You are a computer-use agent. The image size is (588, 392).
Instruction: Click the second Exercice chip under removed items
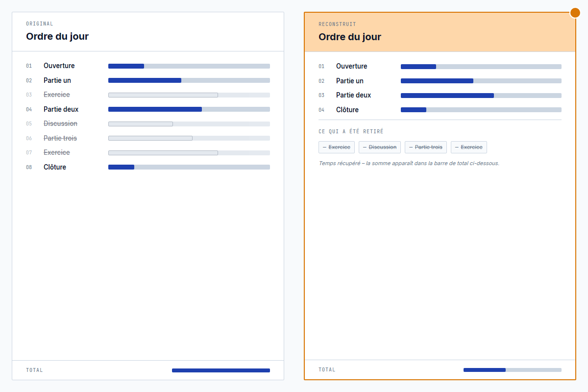click(x=468, y=147)
